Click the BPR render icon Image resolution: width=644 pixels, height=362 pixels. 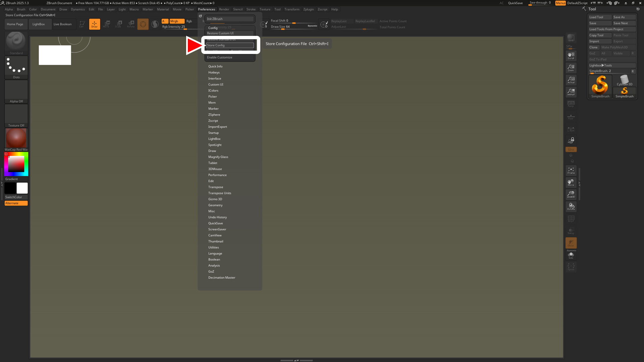click(x=571, y=38)
